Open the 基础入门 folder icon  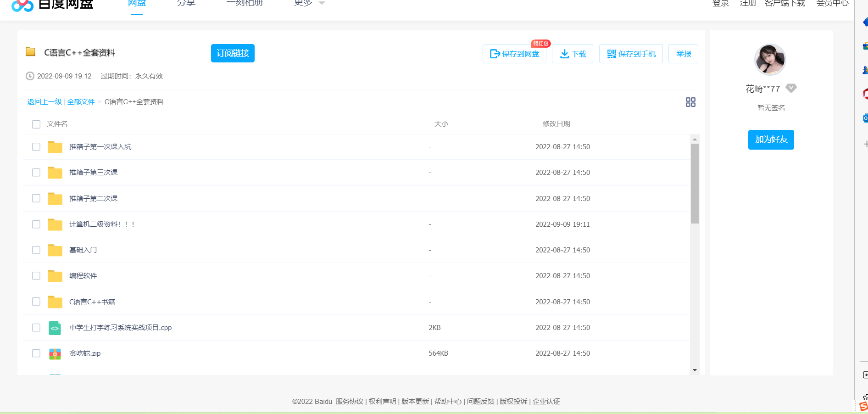tap(55, 250)
